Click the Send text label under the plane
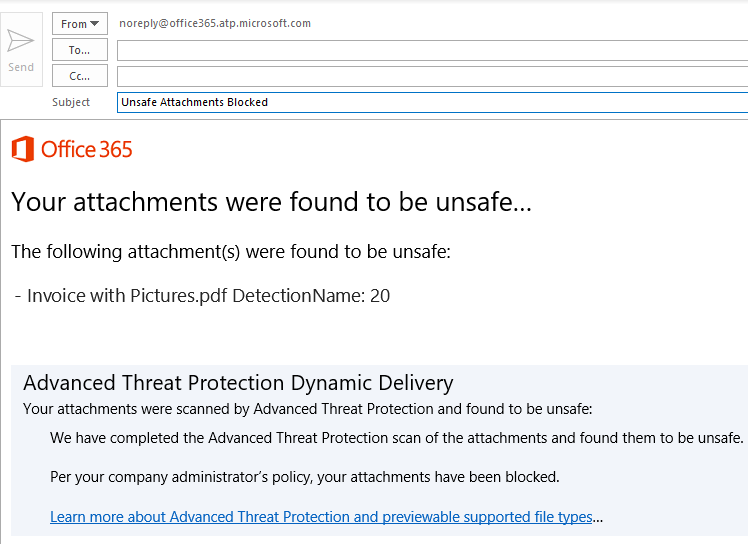This screenshot has width=748, height=544. (21, 67)
